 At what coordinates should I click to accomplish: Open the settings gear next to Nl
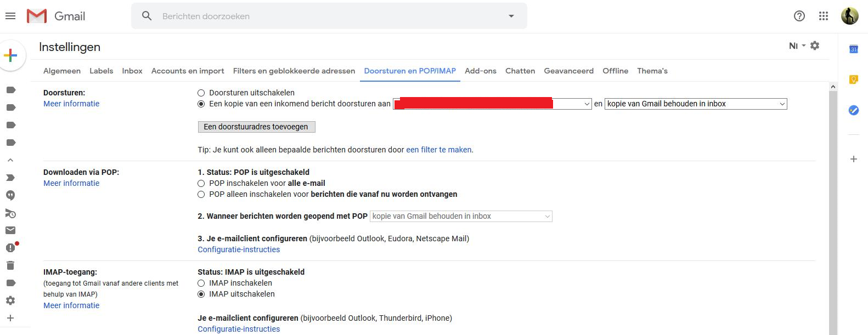815,46
